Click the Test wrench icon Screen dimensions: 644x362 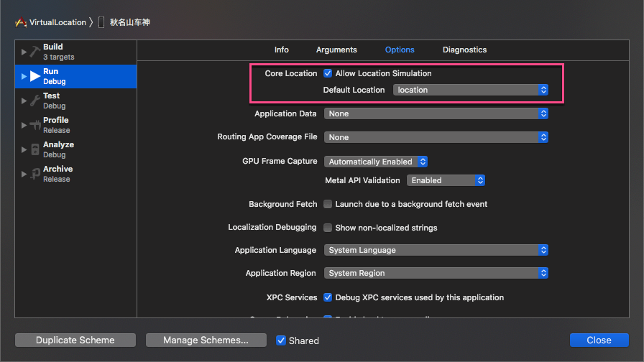[34, 101]
